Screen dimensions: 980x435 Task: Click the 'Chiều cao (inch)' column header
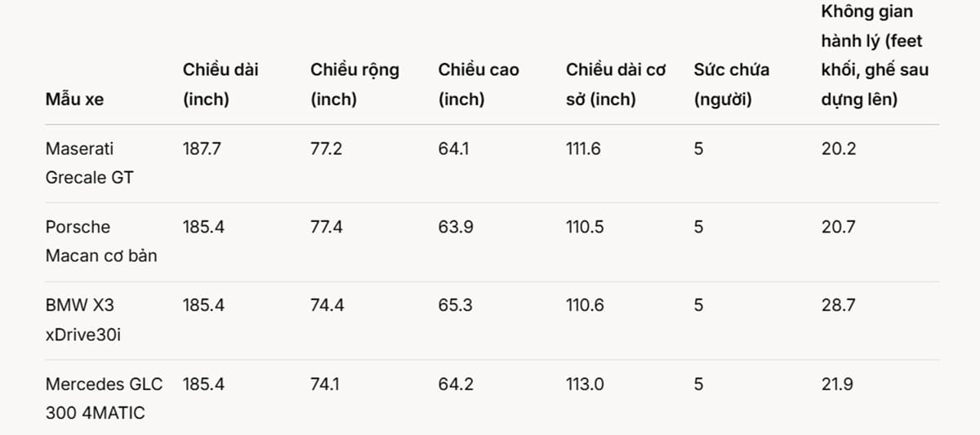click(x=478, y=85)
